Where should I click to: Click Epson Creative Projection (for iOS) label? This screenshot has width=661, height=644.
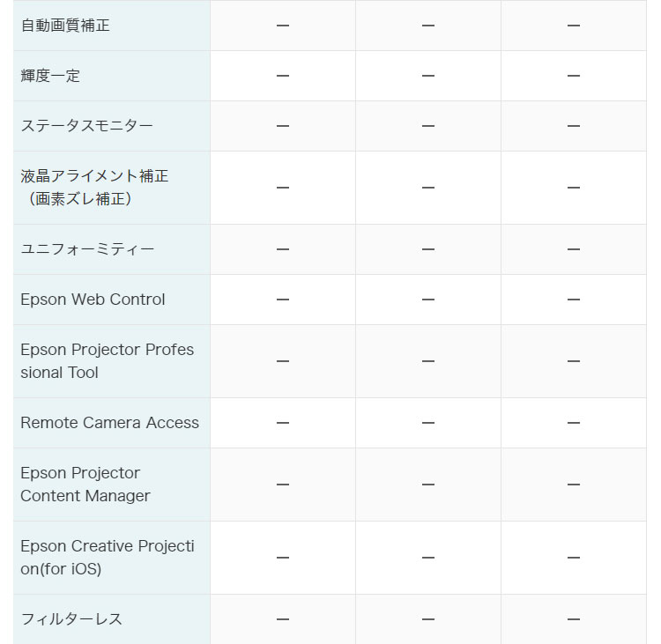click(107, 558)
